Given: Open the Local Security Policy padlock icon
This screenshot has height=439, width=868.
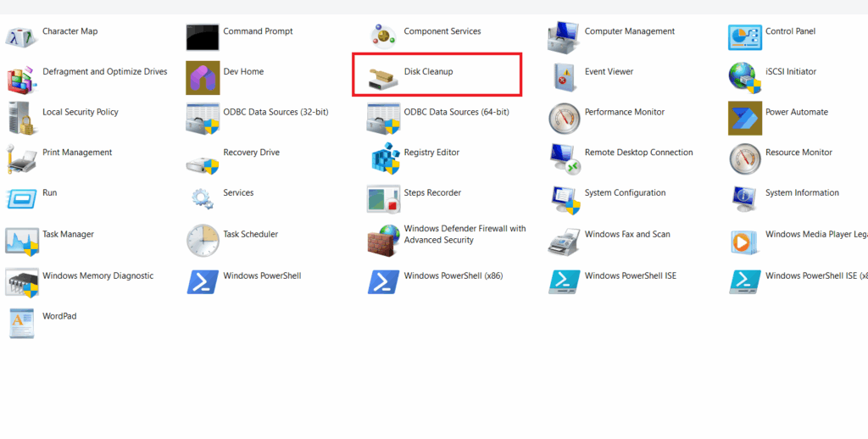Looking at the screenshot, I should [21, 118].
